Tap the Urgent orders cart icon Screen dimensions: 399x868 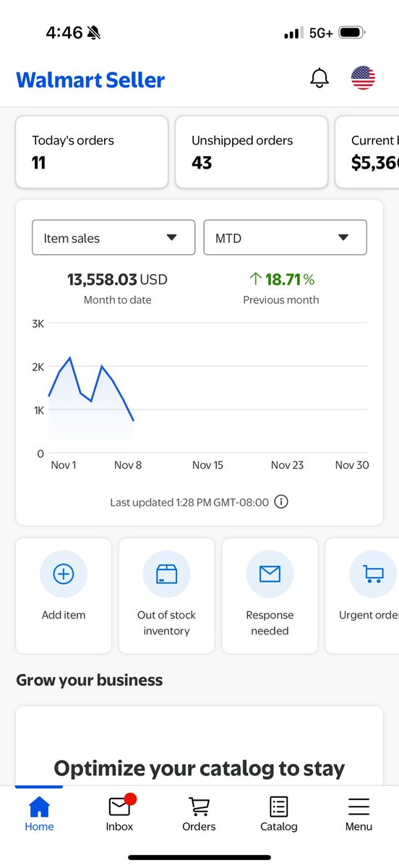click(x=373, y=574)
